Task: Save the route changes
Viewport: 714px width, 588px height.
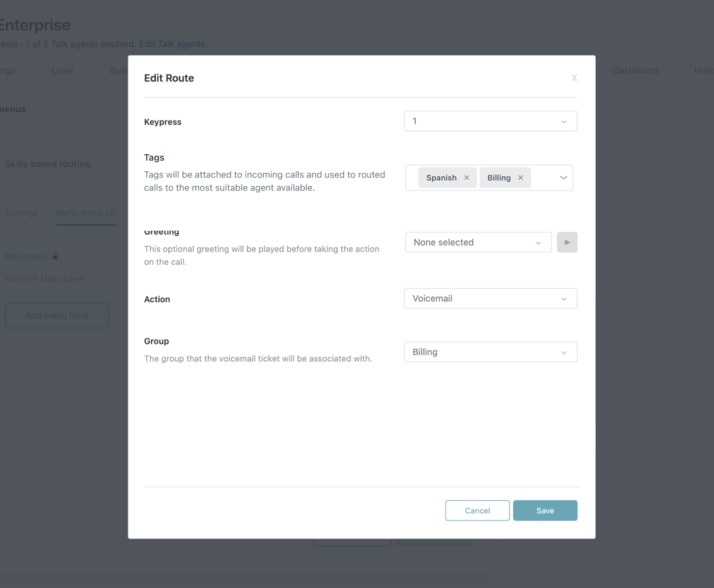Action: [x=545, y=511]
